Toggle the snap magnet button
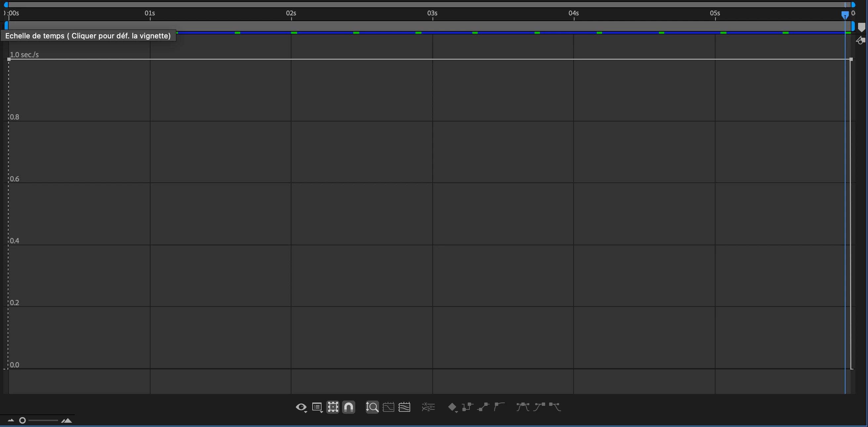This screenshot has height=427, width=868. pyautogui.click(x=348, y=407)
